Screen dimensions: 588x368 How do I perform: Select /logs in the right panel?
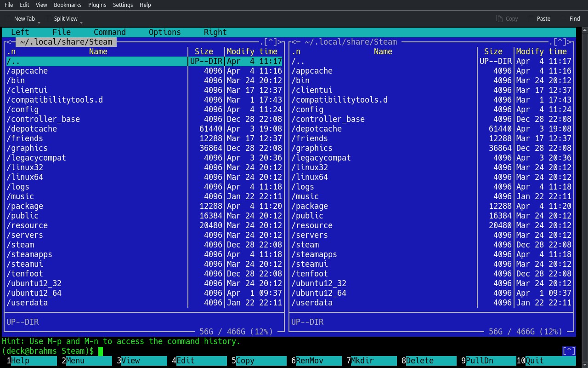pos(431,187)
